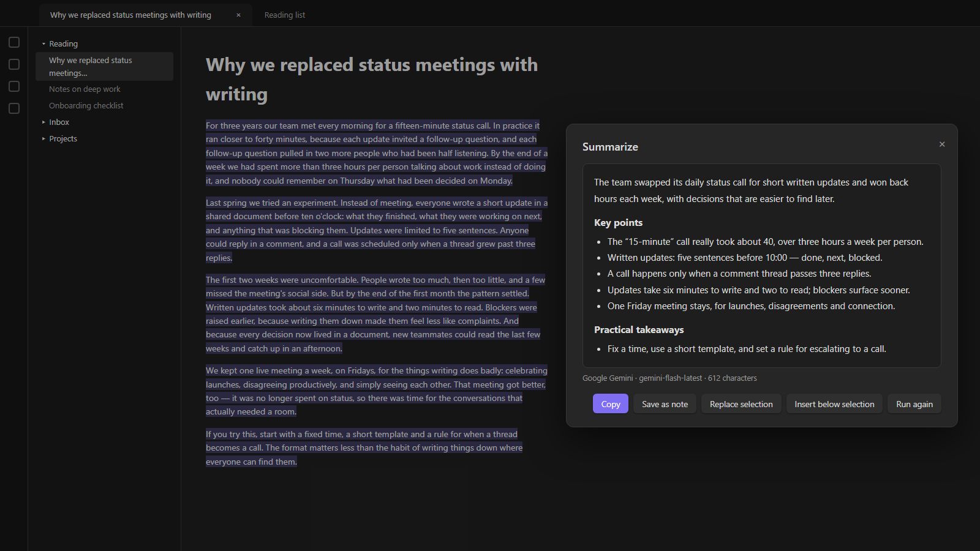Switch to the Reading list tab

[285, 15]
